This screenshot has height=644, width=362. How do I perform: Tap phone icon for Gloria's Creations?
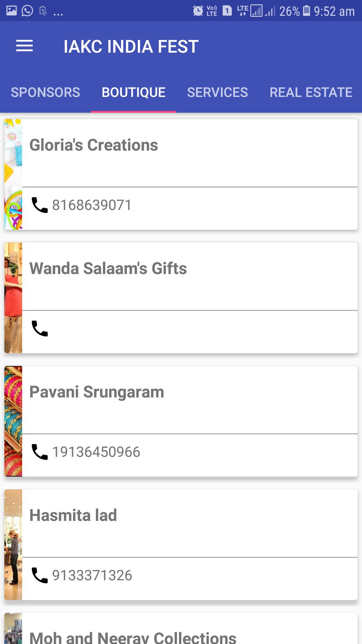click(x=40, y=205)
